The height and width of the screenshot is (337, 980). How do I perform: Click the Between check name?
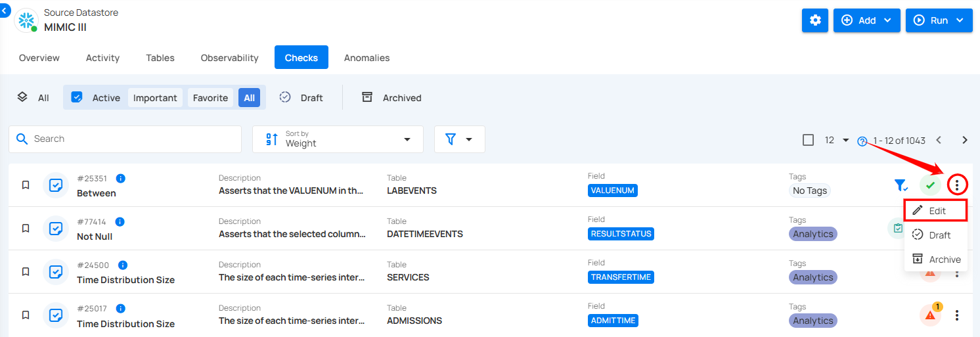click(x=97, y=193)
